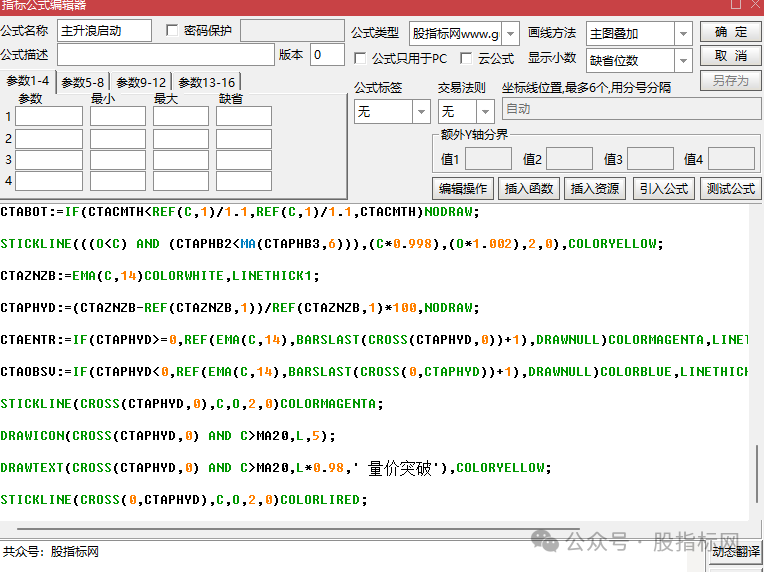Click the CTAENTR formula line

[374, 340]
